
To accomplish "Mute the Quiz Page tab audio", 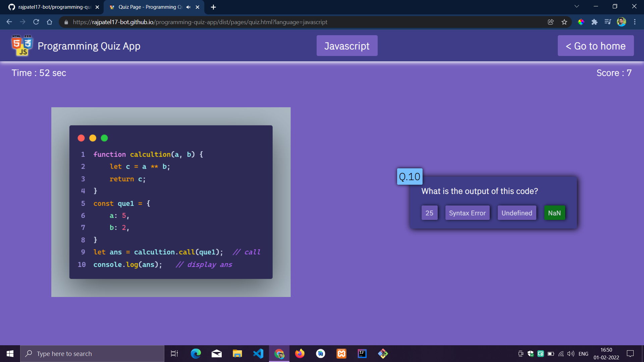I will [189, 7].
